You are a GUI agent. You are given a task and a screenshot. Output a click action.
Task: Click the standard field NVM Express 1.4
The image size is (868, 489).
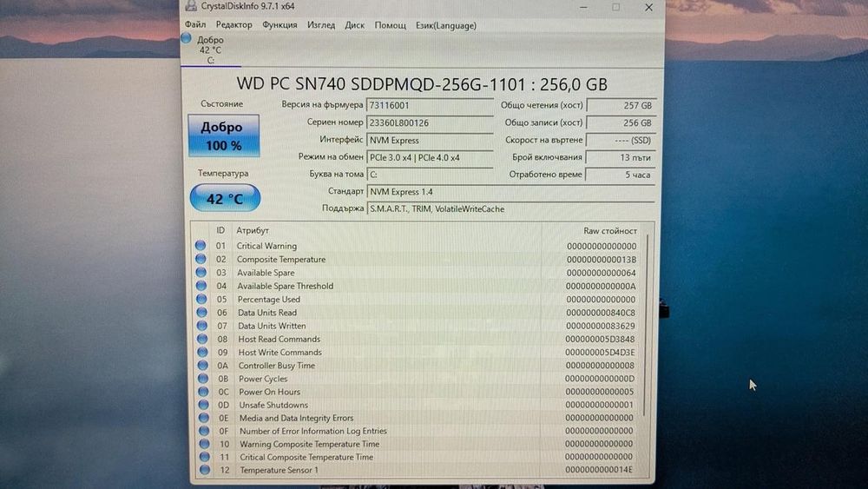click(x=510, y=192)
